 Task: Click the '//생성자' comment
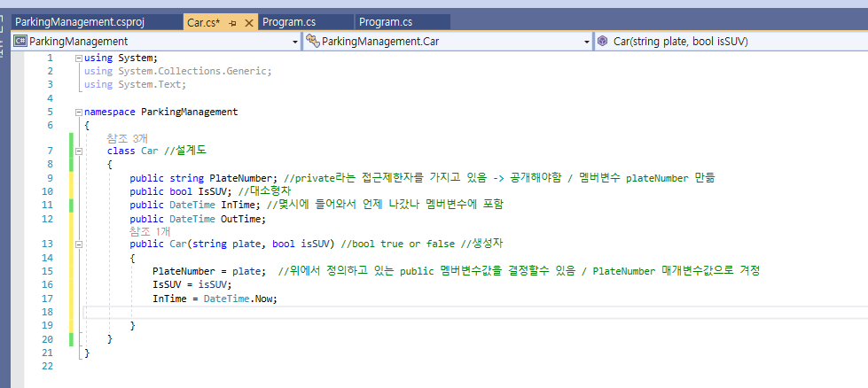[482, 244]
